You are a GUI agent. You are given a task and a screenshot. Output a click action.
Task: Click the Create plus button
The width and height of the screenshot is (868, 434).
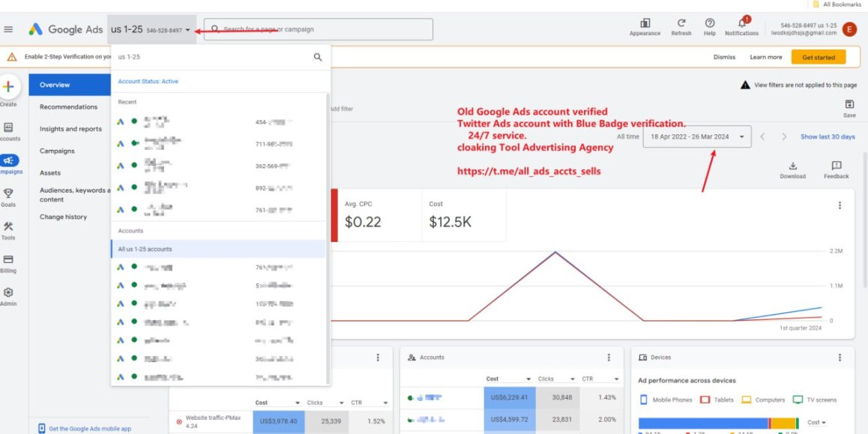tap(8, 87)
